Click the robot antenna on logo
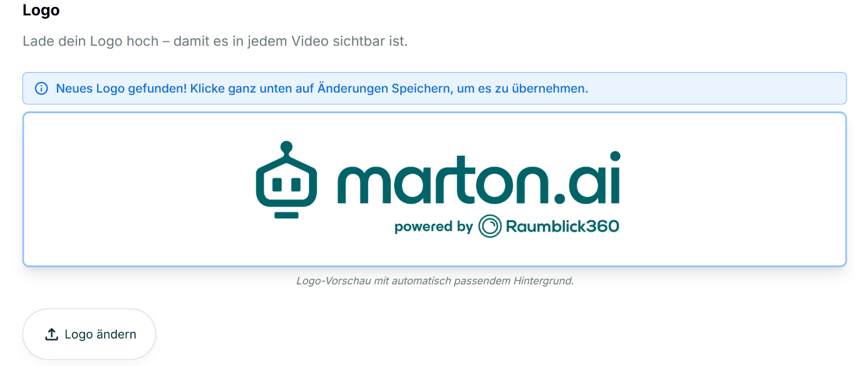 [x=286, y=149]
